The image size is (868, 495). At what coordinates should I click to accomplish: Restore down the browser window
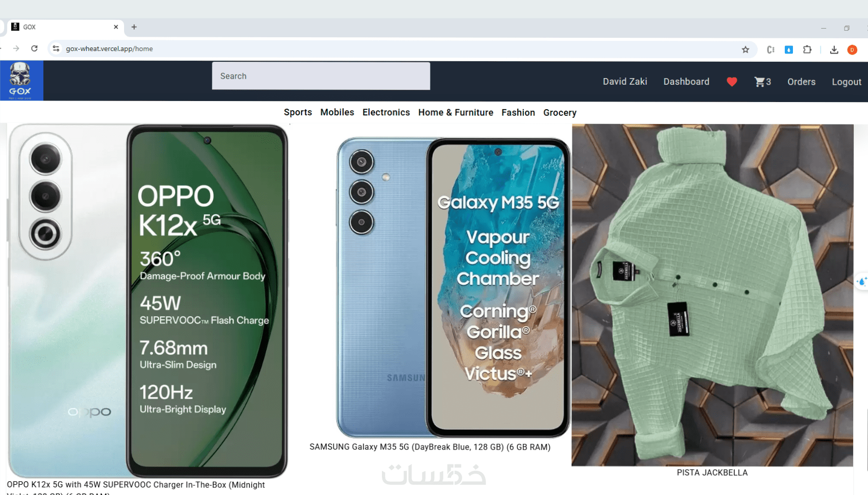(847, 28)
